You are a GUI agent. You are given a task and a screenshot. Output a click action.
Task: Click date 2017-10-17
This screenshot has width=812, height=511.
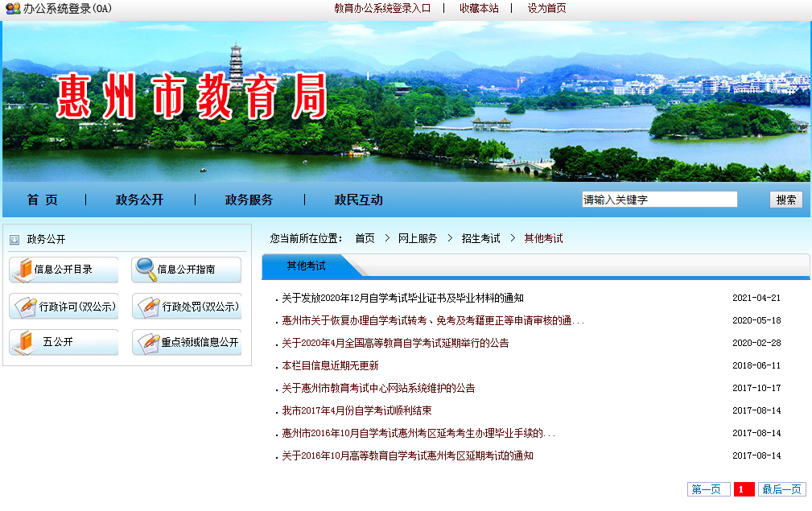pyautogui.click(x=756, y=388)
